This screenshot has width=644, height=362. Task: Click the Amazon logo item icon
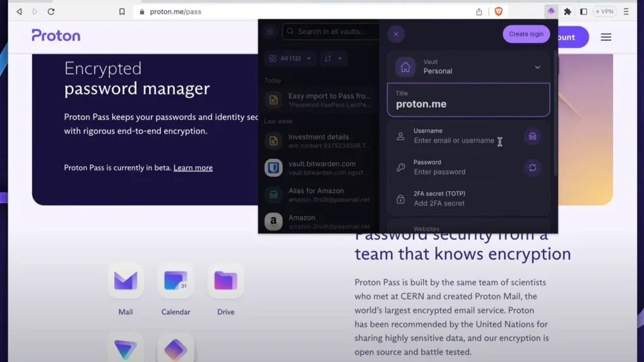273,221
